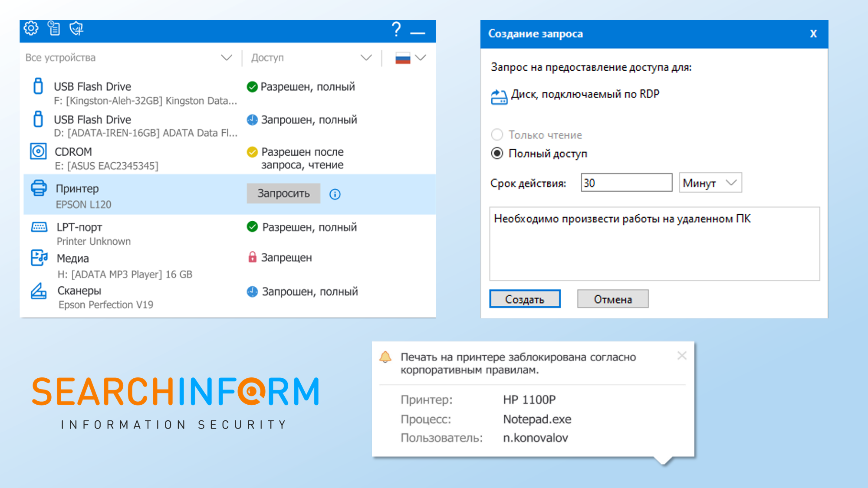The image size is (868, 488).
Task: Click the shield icon in the header
Action: (76, 29)
